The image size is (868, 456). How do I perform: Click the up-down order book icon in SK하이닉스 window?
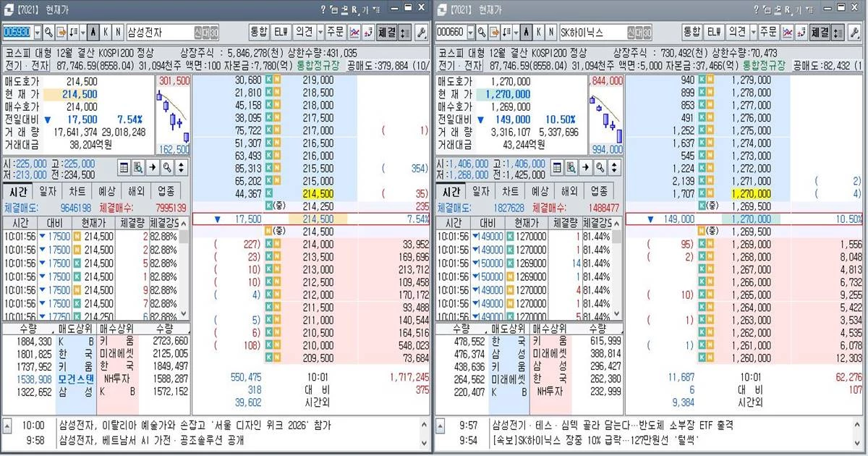(838, 33)
